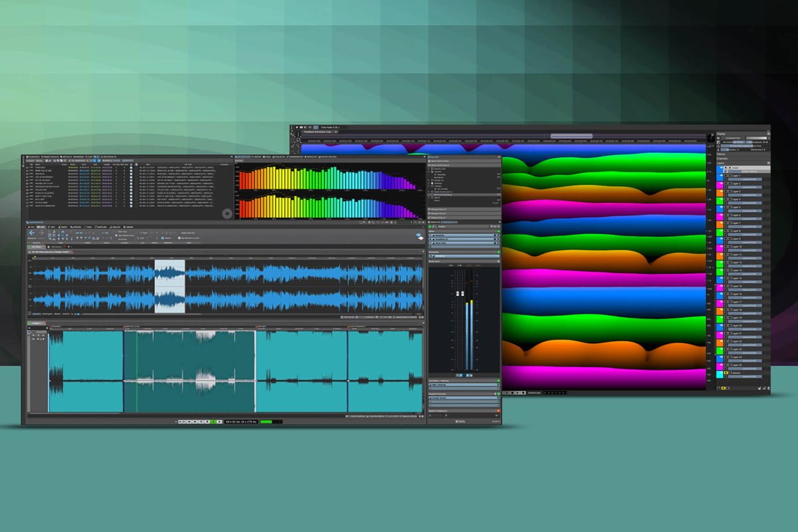Collapse Final Effects / Dithering pane header
Image resolution: width=798 pixels, height=532 pixels.
click(464, 380)
